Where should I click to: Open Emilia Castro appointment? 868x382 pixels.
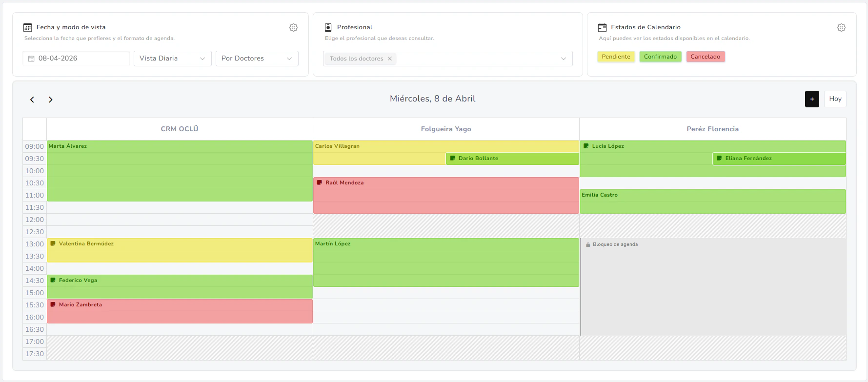[712, 201]
